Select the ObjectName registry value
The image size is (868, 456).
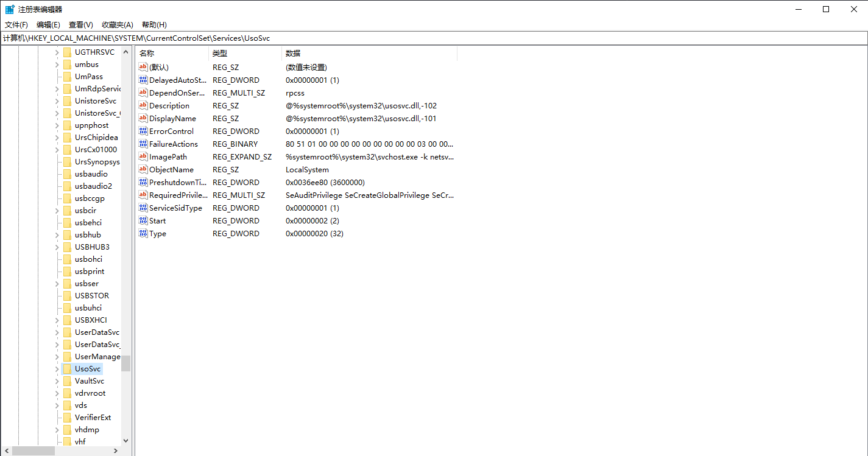tap(171, 170)
